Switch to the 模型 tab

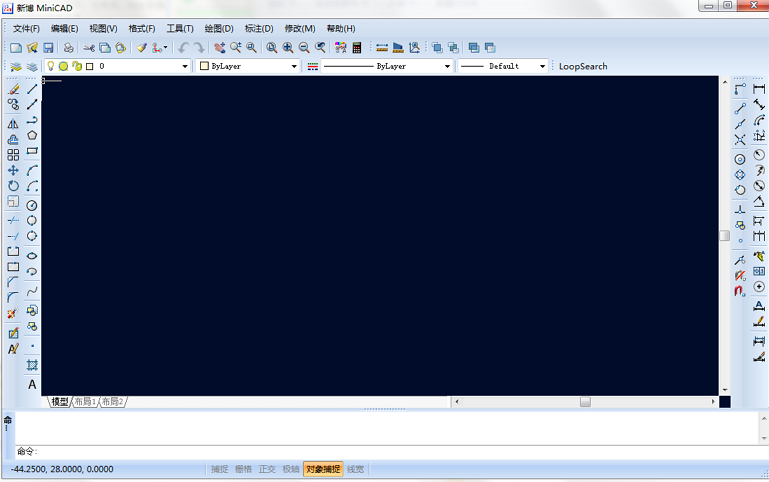click(x=60, y=402)
